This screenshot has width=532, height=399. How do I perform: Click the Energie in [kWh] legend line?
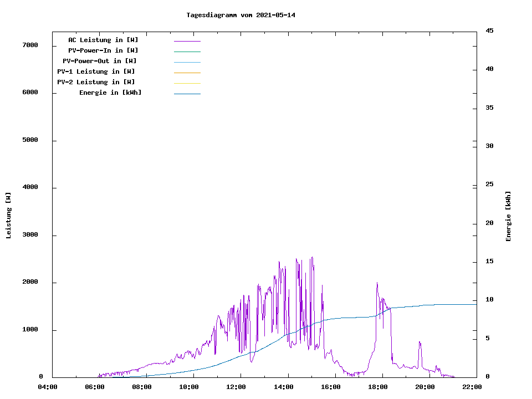187,94
